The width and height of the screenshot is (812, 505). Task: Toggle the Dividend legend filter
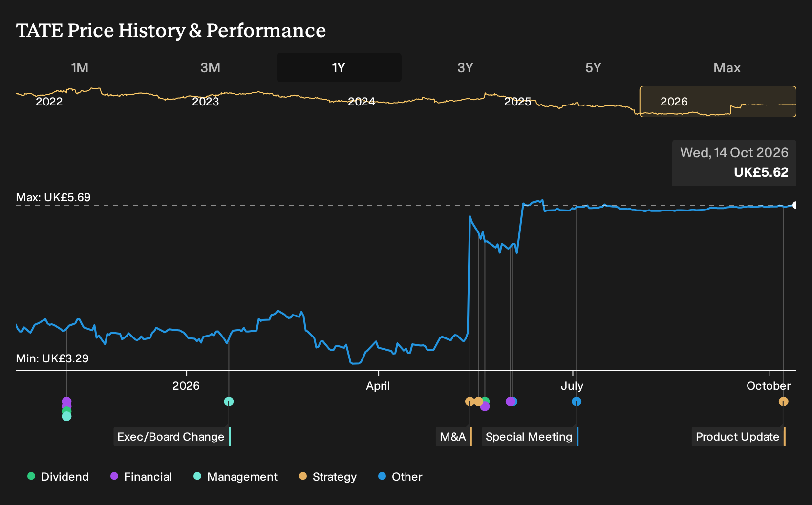58,477
